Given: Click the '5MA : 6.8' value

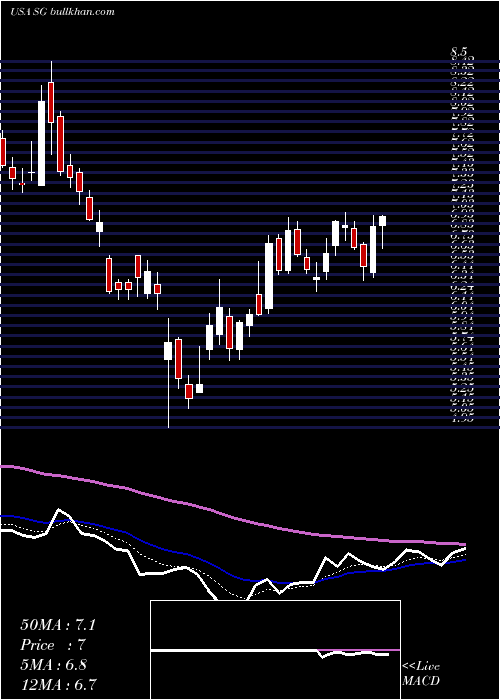Looking at the screenshot, I should coord(53,664).
